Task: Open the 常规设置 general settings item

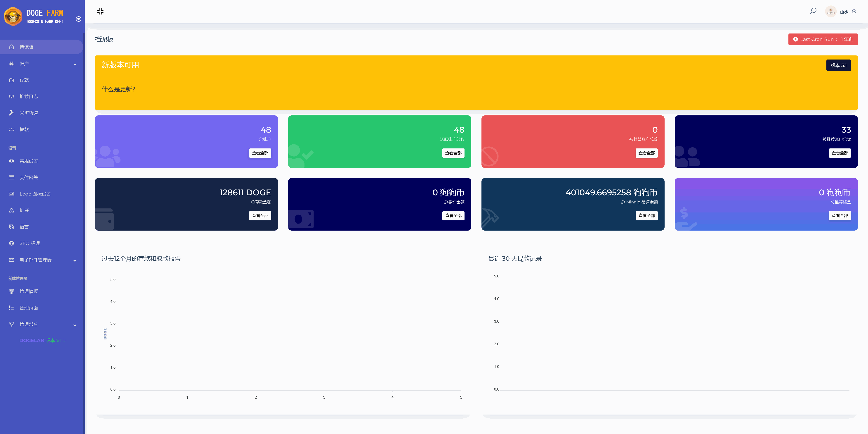Action: [29, 161]
